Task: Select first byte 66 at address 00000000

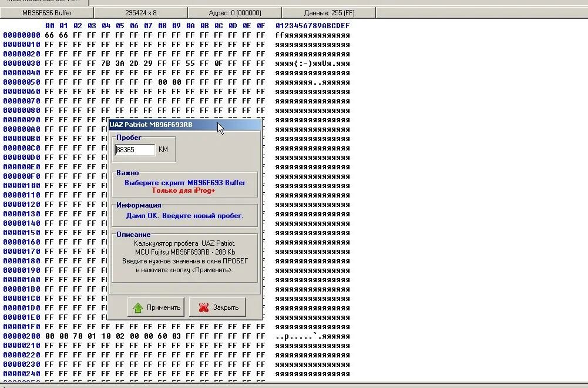Action: point(49,35)
